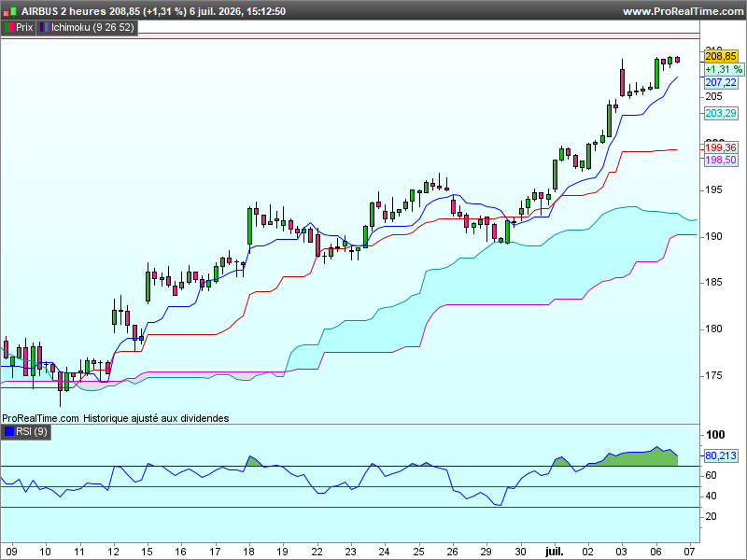The image size is (747, 560).
Task: Click date 12 on the time axis
Action: (113, 552)
